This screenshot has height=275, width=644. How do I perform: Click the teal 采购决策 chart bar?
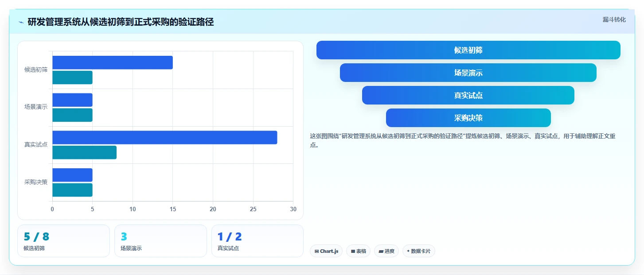72,190
